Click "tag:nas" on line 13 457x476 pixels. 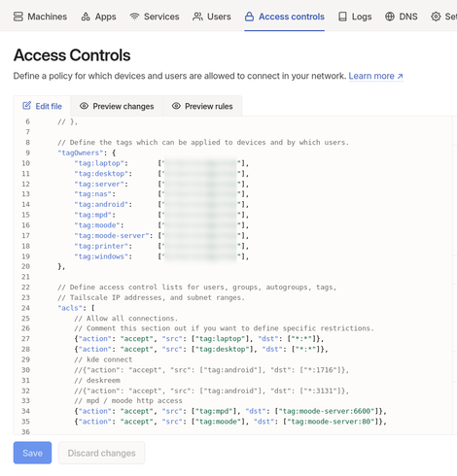[93, 194]
